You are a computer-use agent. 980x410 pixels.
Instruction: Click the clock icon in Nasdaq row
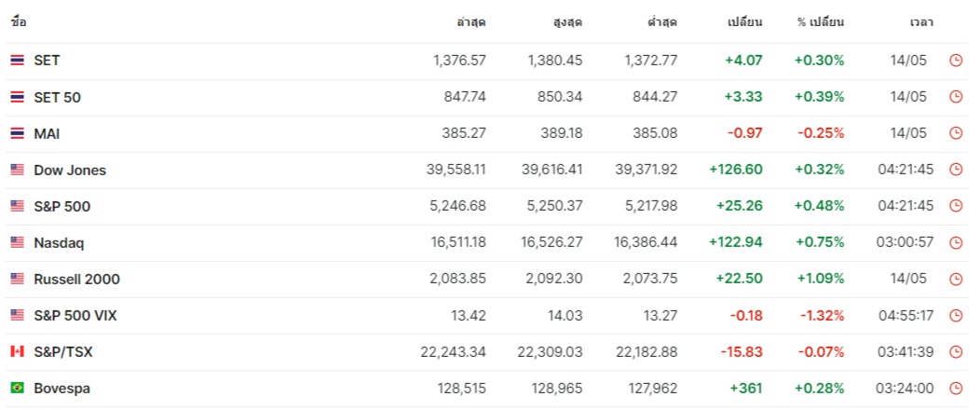tap(955, 242)
